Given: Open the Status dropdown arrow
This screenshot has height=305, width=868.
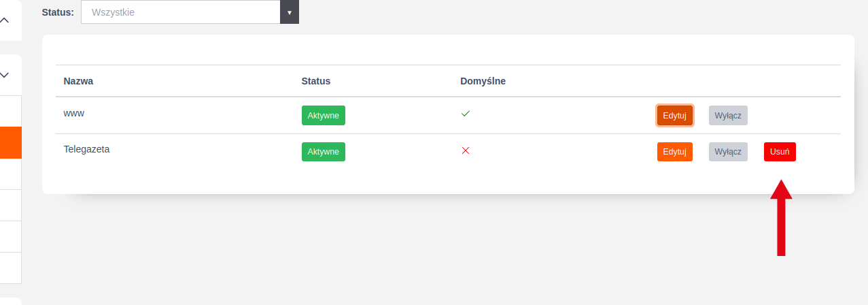Looking at the screenshot, I should pos(289,12).
